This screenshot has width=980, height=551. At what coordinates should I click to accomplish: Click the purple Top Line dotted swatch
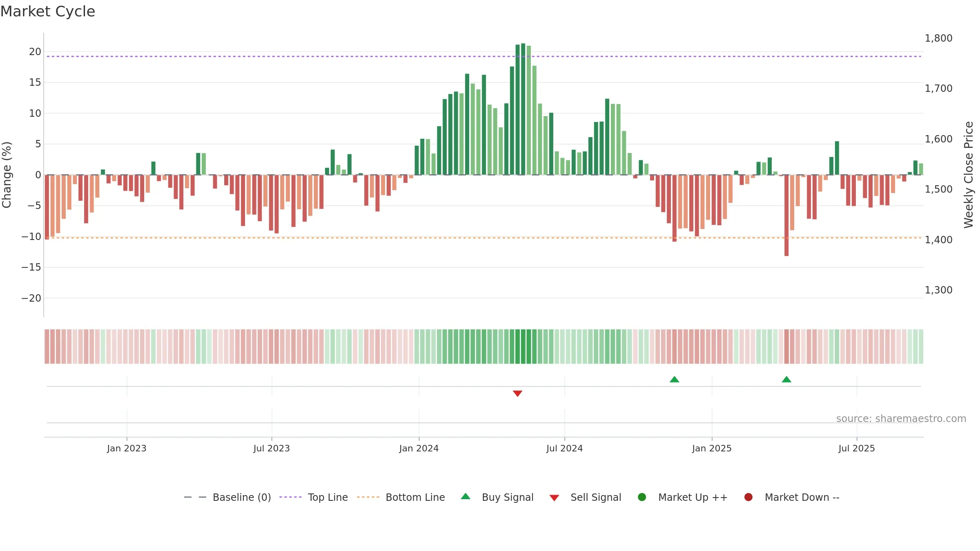click(x=290, y=497)
